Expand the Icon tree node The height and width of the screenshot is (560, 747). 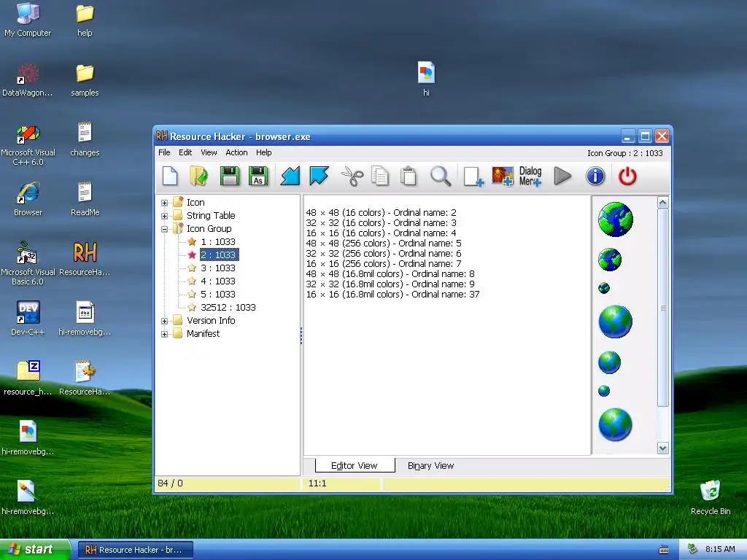pos(164,203)
